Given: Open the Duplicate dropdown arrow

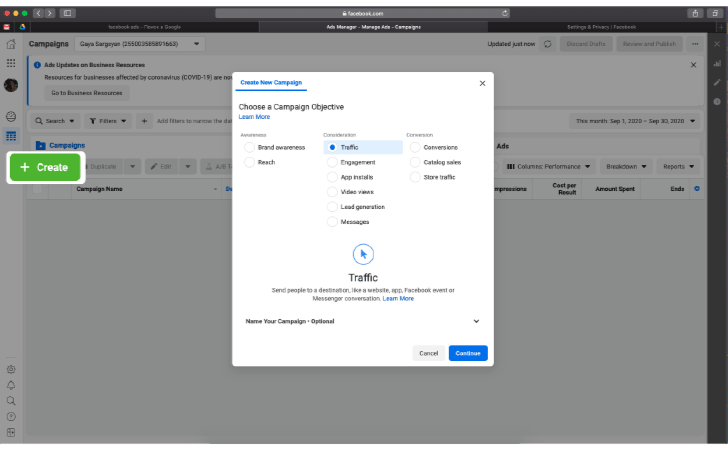Looking at the screenshot, I should 132,167.
